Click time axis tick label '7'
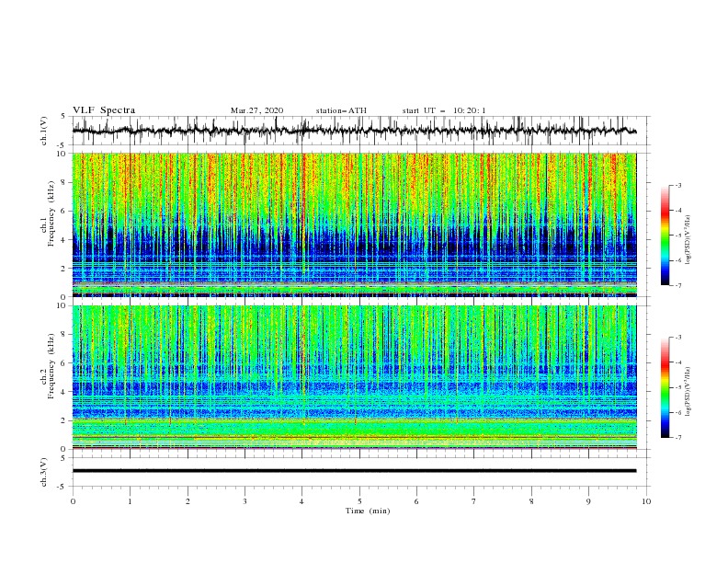Viewport: 728px width, 563px height. 474,501
